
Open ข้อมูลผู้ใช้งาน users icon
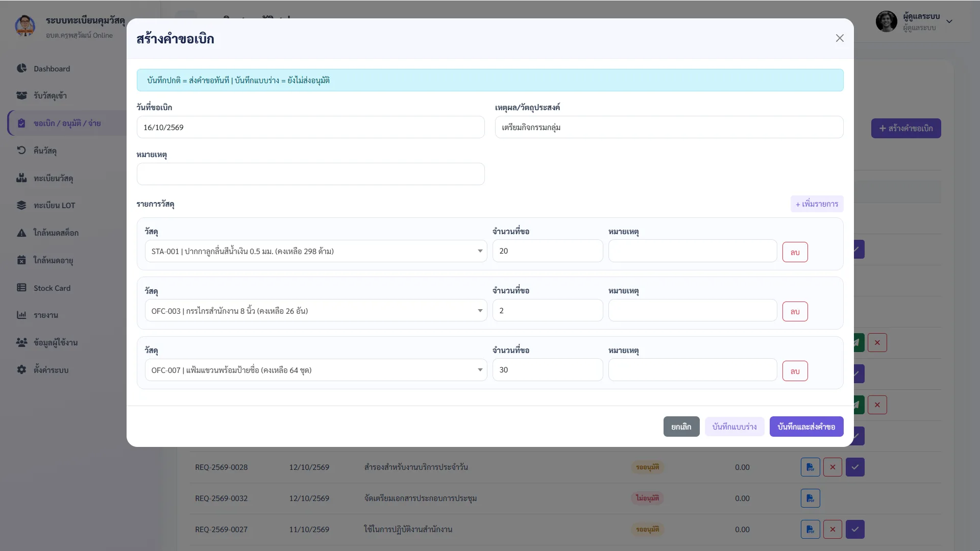[21, 342]
